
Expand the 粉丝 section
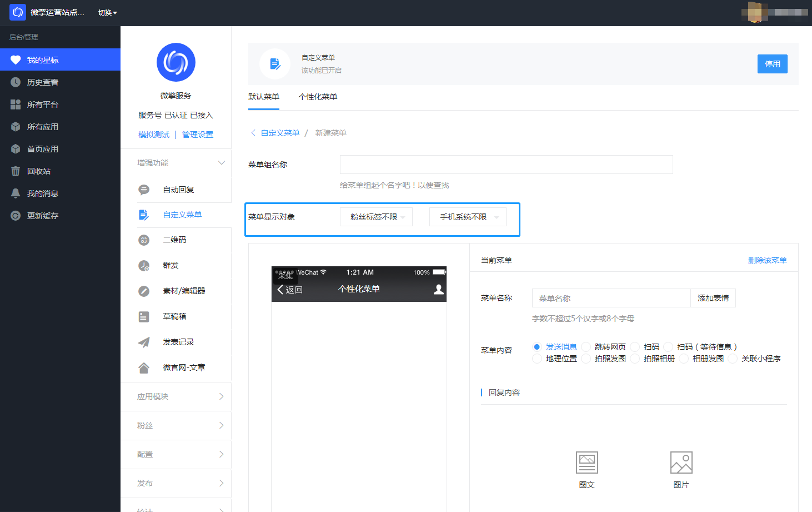(x=176, y=425)
